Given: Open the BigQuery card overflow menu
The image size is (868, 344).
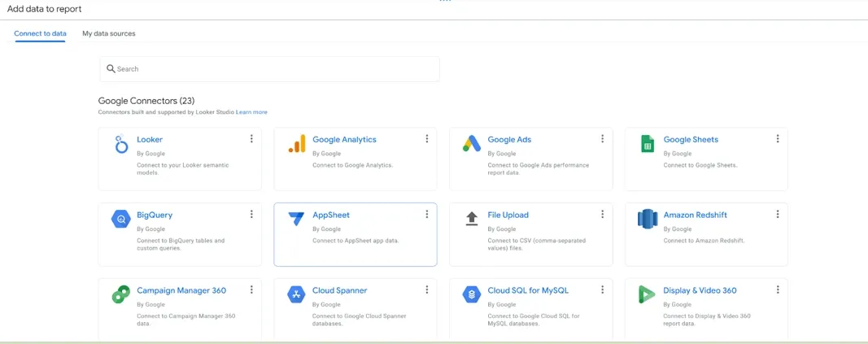Looking at the screenshot, I should [251, 215].
